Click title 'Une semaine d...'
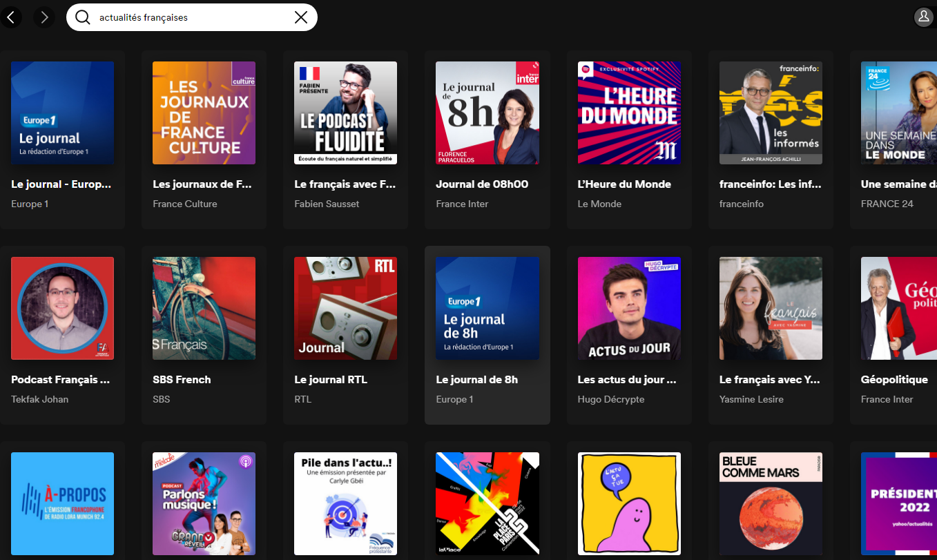The height and width of the screenshot is (560, 937). pyautogui.click(x=899, y=184)
